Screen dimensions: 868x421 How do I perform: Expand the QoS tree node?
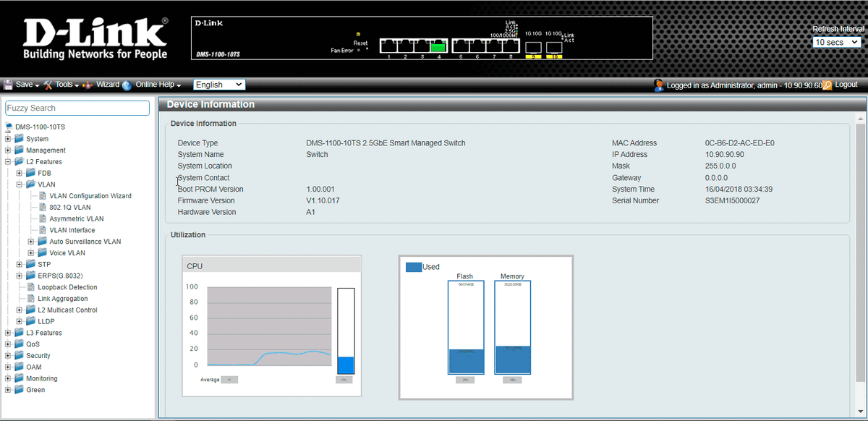(x=8, y=344)
